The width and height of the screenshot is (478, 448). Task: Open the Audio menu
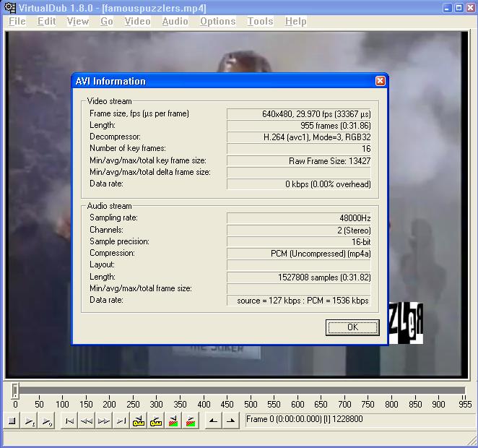(175, 22)
